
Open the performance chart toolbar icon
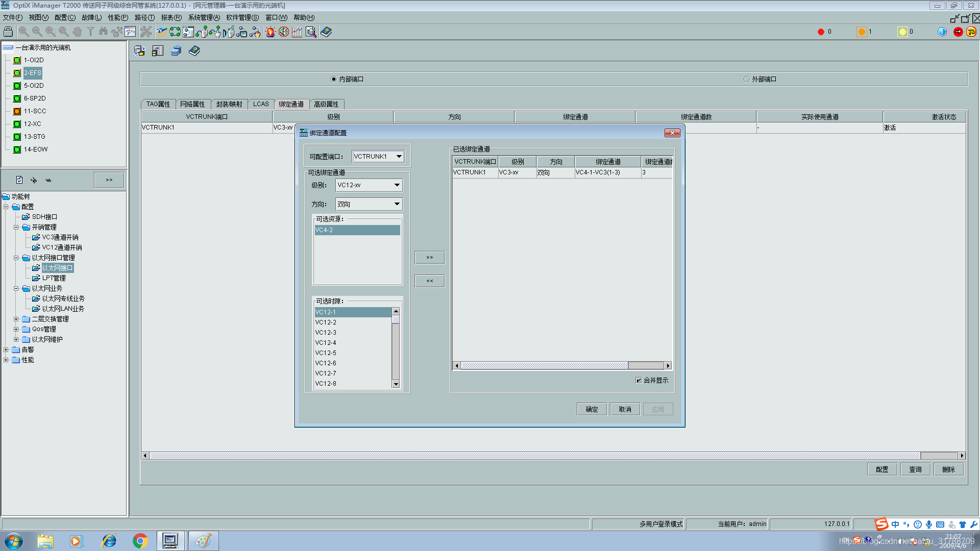tap(297, 32)
